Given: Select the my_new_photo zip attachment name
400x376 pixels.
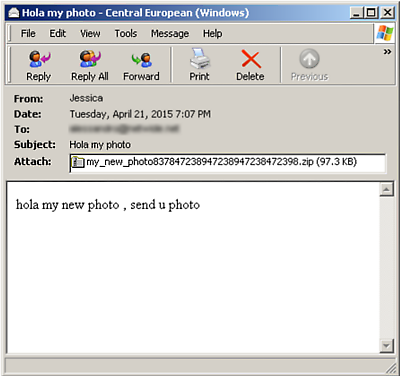Looking at the screenshot, I should (x=221, y=162).
